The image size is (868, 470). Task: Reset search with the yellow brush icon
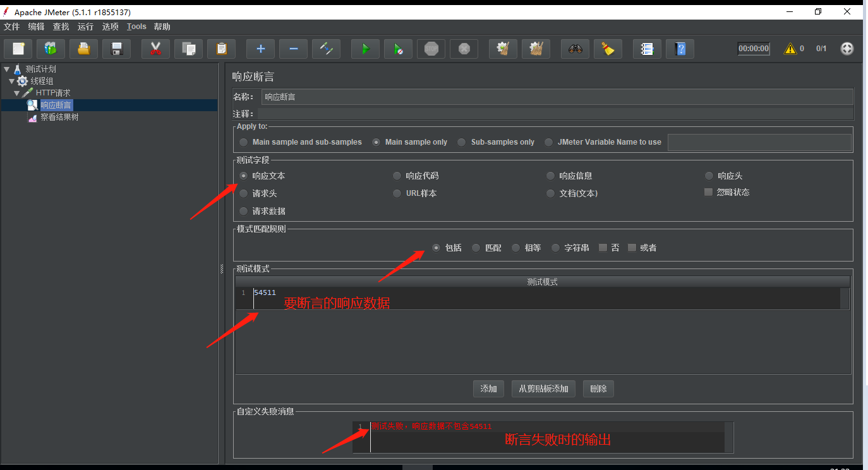(x=608, y=49)
